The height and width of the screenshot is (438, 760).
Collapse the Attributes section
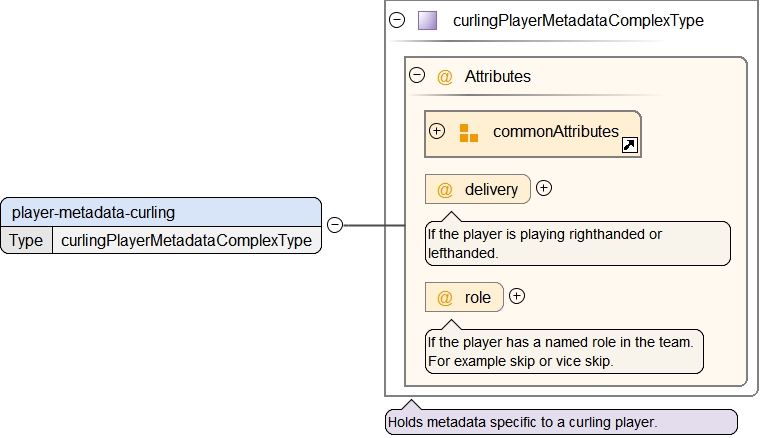click(x=417, y=75)
